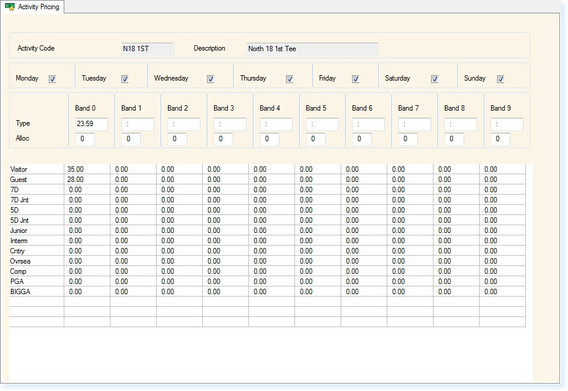This screenshot has height=391, width=568.
Task: Click the Activity Code field N18 1ST
Action: pos(147,49)
